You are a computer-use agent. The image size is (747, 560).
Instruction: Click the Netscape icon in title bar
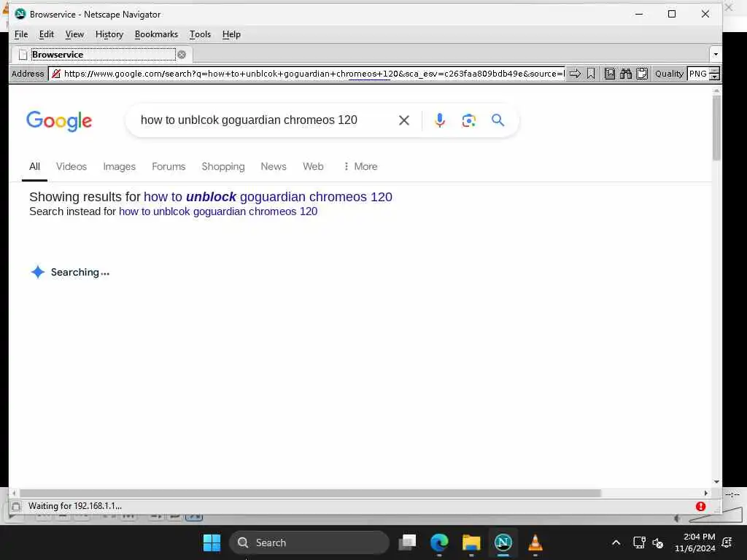tap(20, 14)
